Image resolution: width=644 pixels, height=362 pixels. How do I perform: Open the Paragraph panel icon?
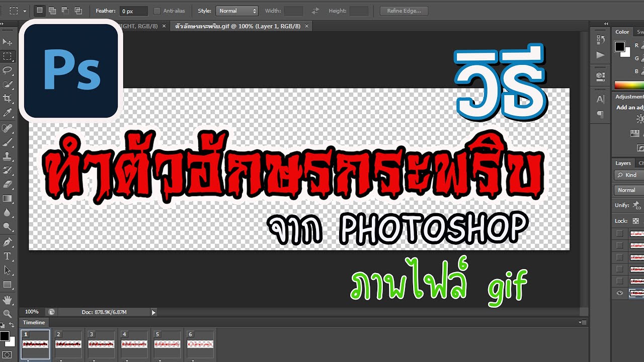(x=600, y=114)
